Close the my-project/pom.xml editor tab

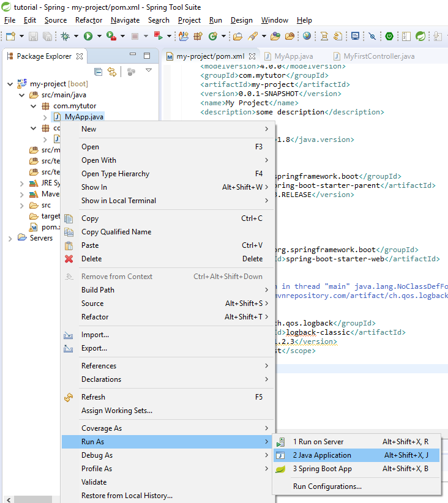[x=252, y=56]
